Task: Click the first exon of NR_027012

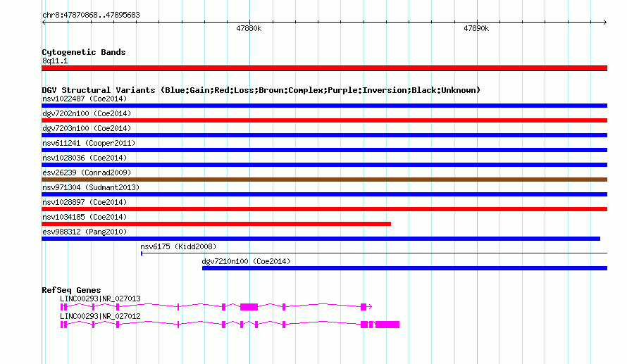Action: tap(62, 325)
